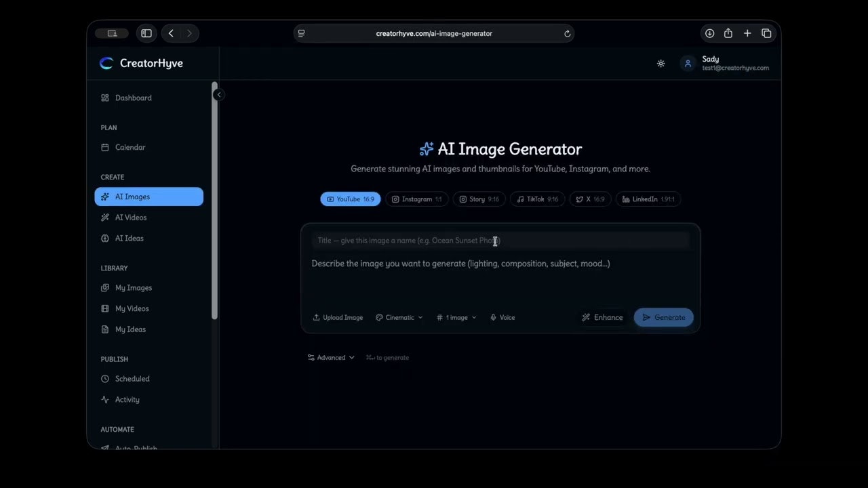Screen dimensions: 868x488
Task: Open My Images in the Library section
Action: (x=133, y=287)
